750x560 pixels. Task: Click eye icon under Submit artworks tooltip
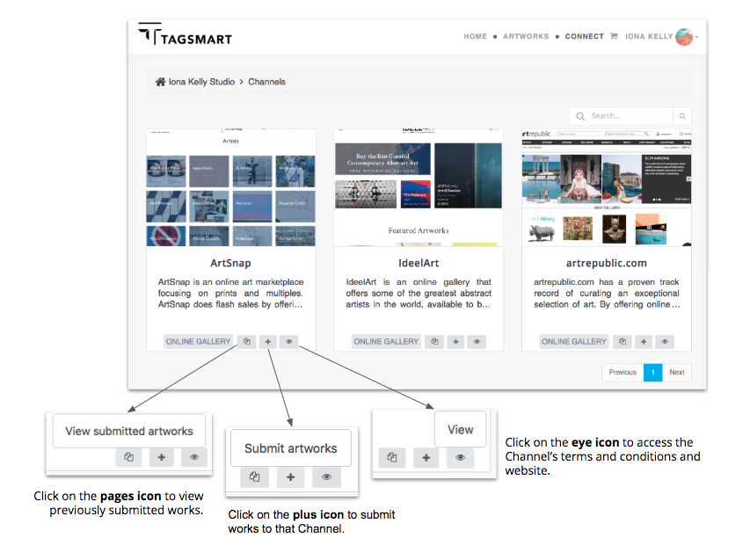click(327, 476)
